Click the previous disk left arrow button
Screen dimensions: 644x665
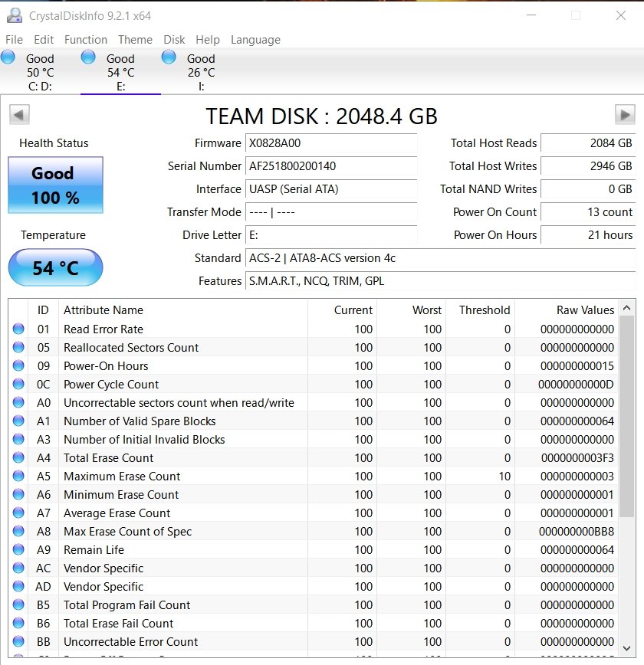[19, 115]
